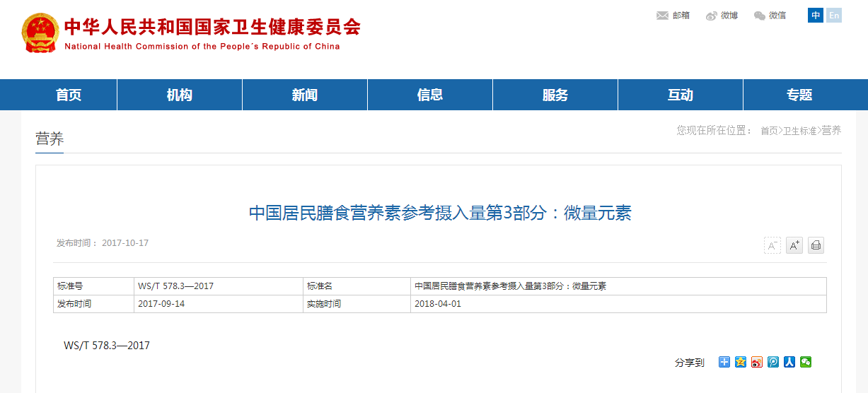The height and width of the screenshot is (393, 868).
Task: Share to Renren icon
Action: [789, 362]
